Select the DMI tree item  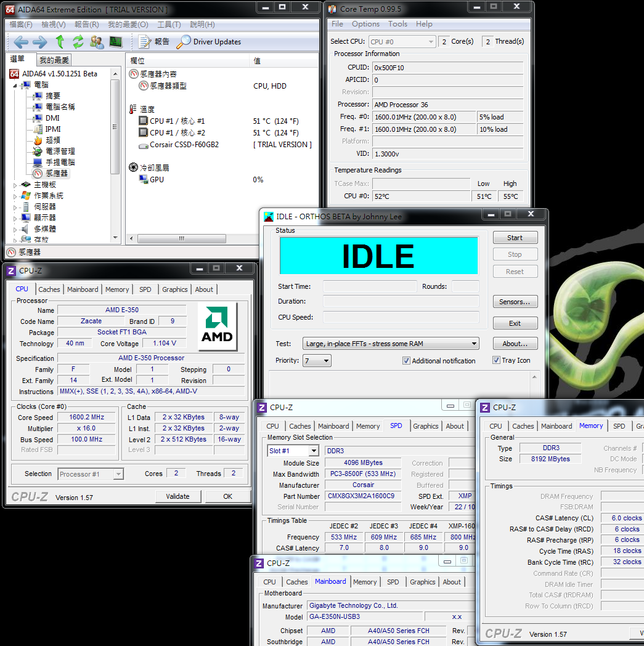[47, 118]
